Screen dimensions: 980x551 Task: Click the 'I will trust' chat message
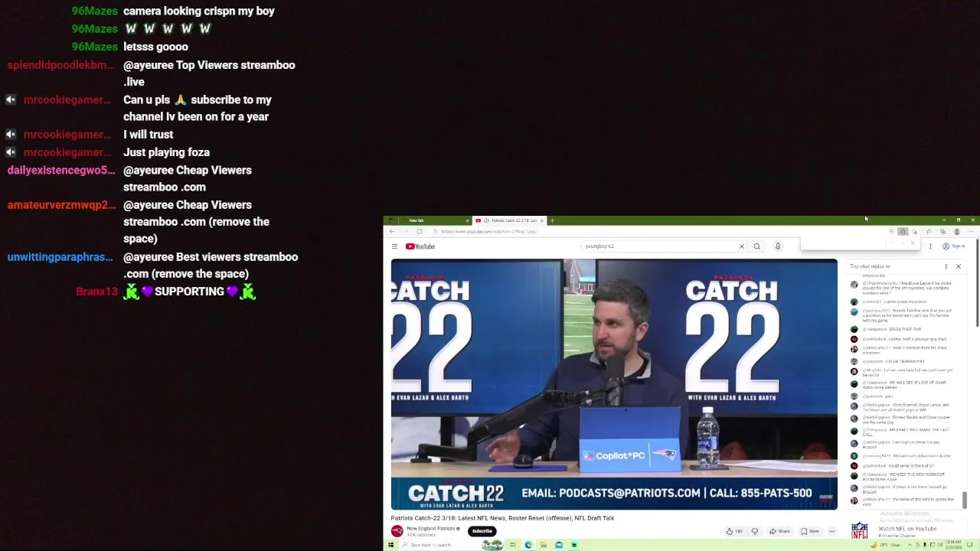click(x=148, y=135)
